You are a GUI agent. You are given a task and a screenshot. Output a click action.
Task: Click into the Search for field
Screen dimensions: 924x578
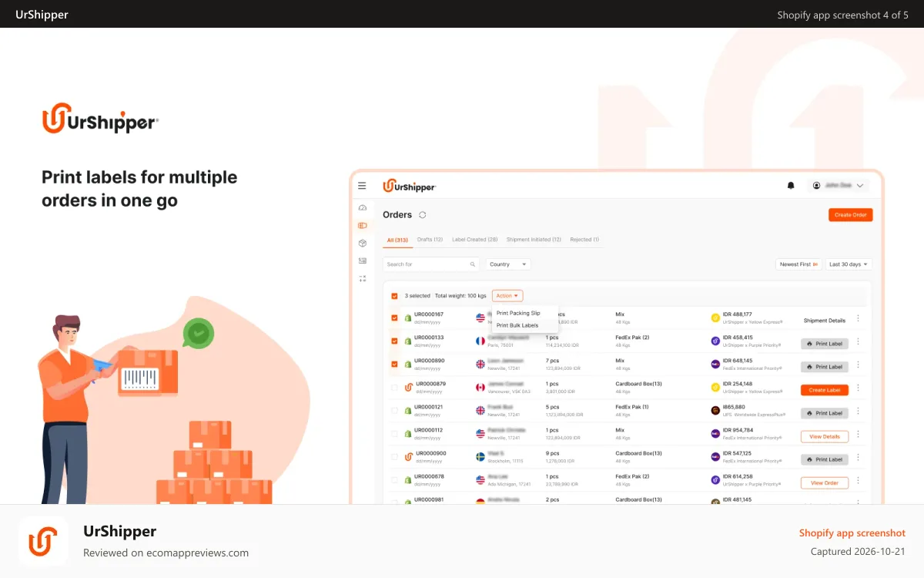(x=431, y=264)
